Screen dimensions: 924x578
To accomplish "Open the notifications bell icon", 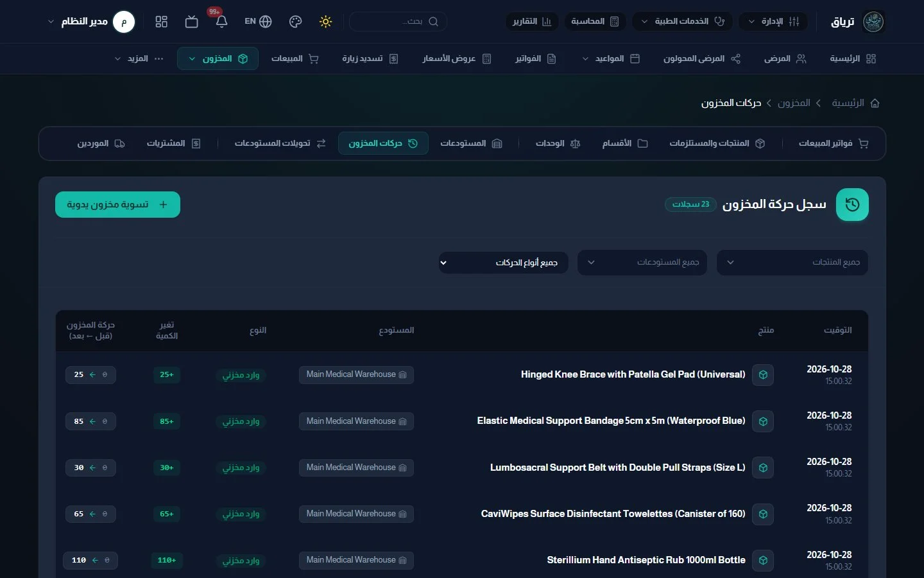I will [221, 22].
